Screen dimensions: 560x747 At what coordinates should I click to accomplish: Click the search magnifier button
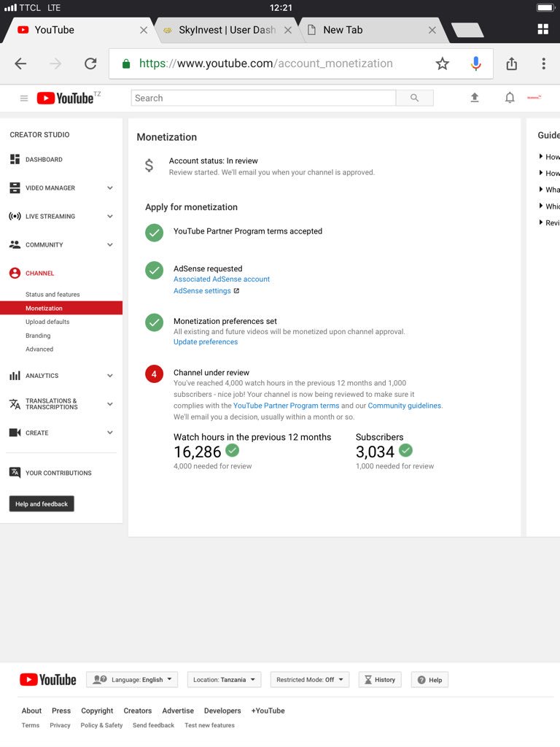point(414,98)
